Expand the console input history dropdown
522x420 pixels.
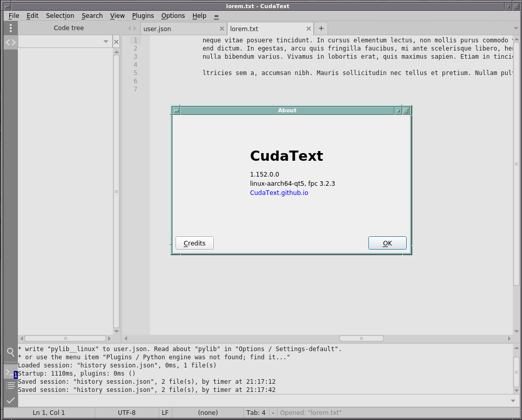pyautogui.click(x=513, y=401)
